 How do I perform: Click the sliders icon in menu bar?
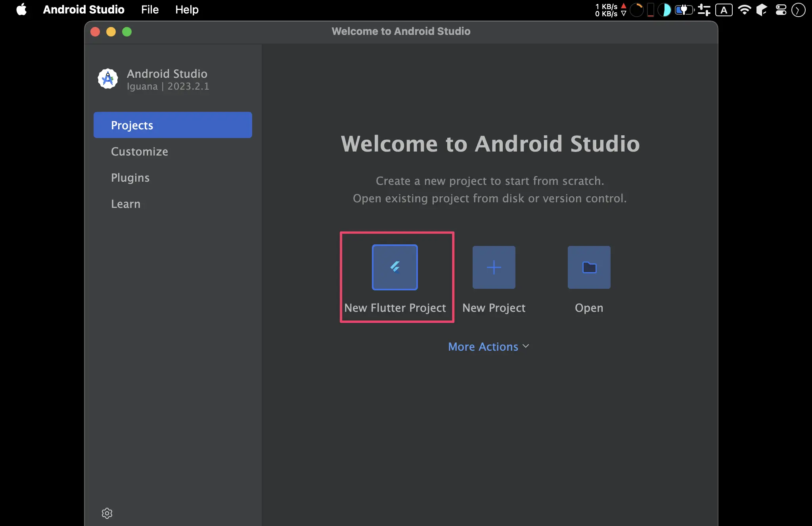point(704,10)
